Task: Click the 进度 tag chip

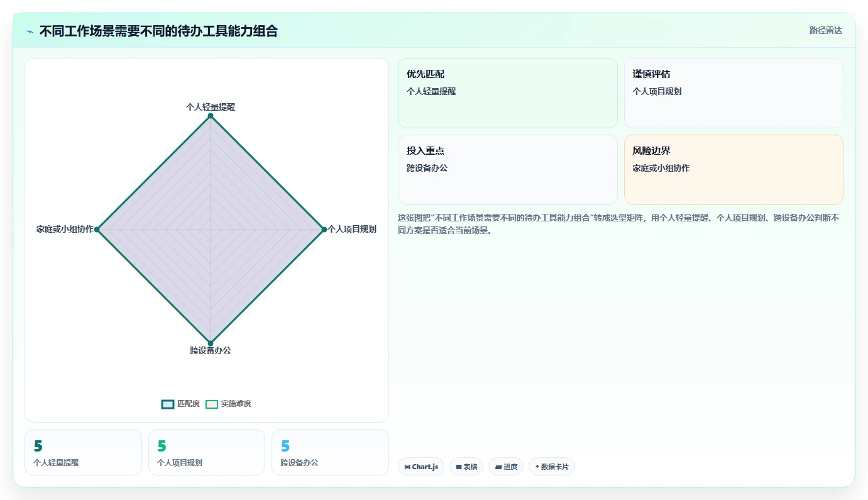Action: (x=506, y=467)
